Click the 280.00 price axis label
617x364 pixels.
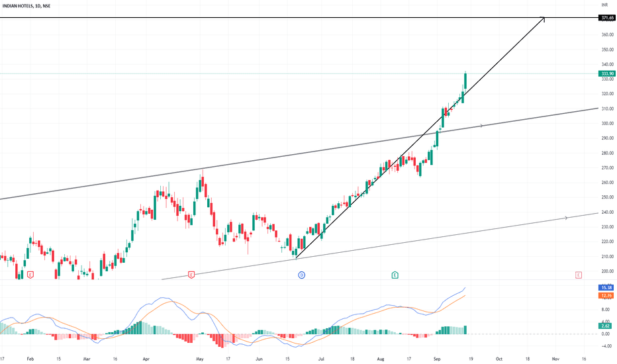tap(608, 153)
